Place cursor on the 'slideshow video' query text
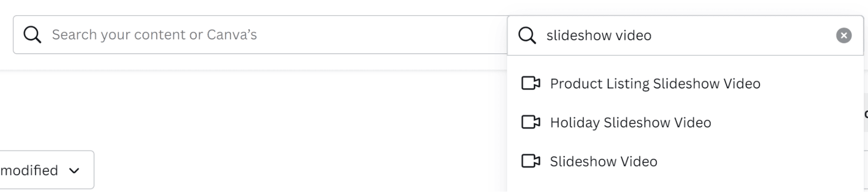The height and width of the screenshot is (192, 868). (x=599, y=36)
